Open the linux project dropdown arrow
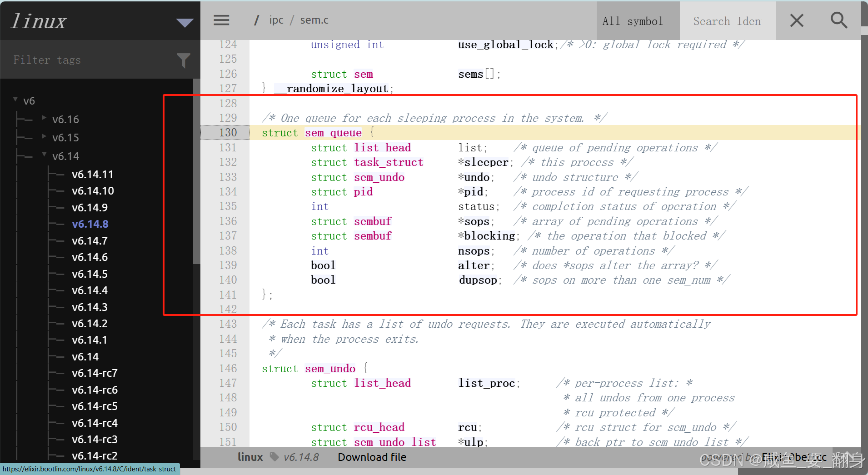 point(185,22)
